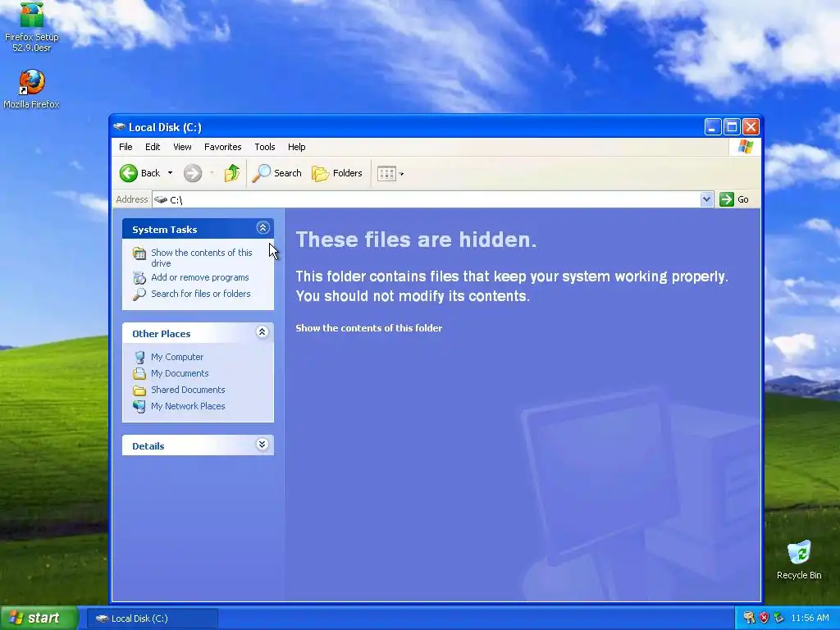
Task: Click Search for files or folders
Action: [201, 294]
